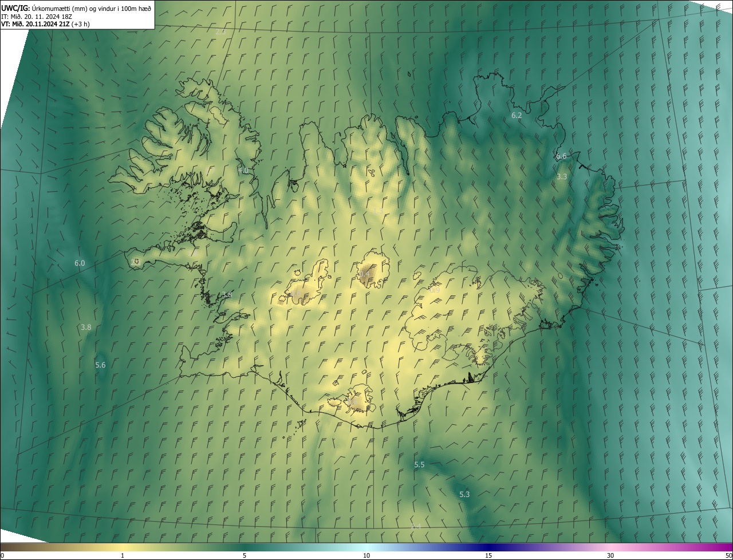Click the 5 tick label on the colour scale

coord(245,556)
